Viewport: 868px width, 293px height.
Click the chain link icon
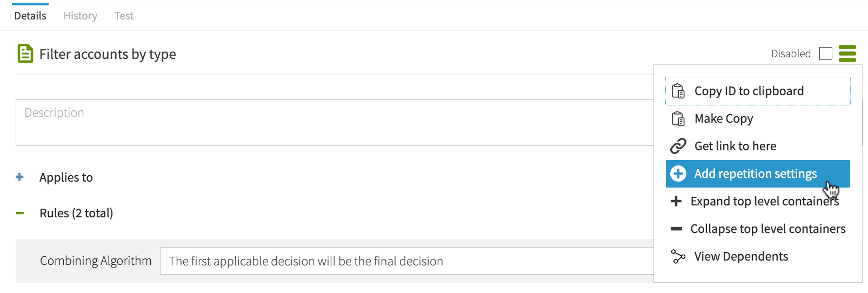pyautogui.click(x=678, y=146)
